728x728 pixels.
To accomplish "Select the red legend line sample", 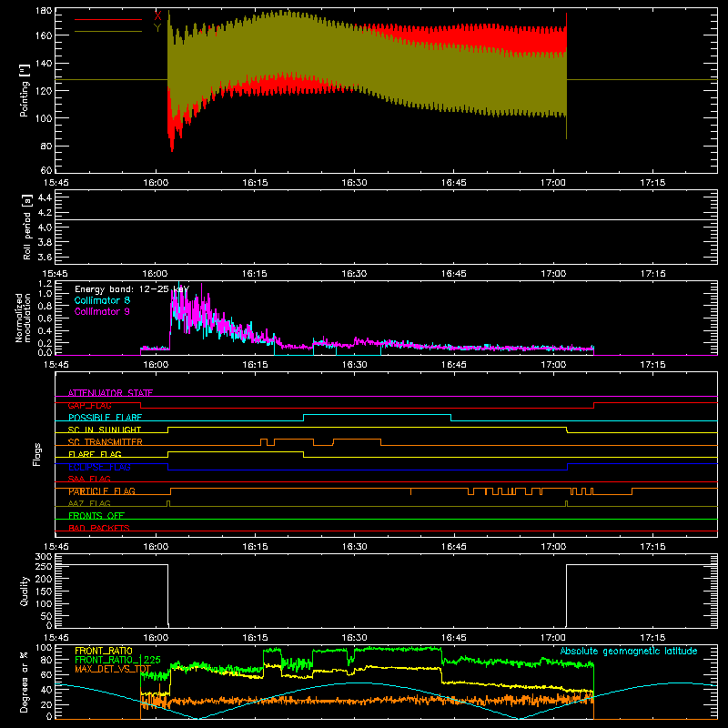I will click(108, 19).
